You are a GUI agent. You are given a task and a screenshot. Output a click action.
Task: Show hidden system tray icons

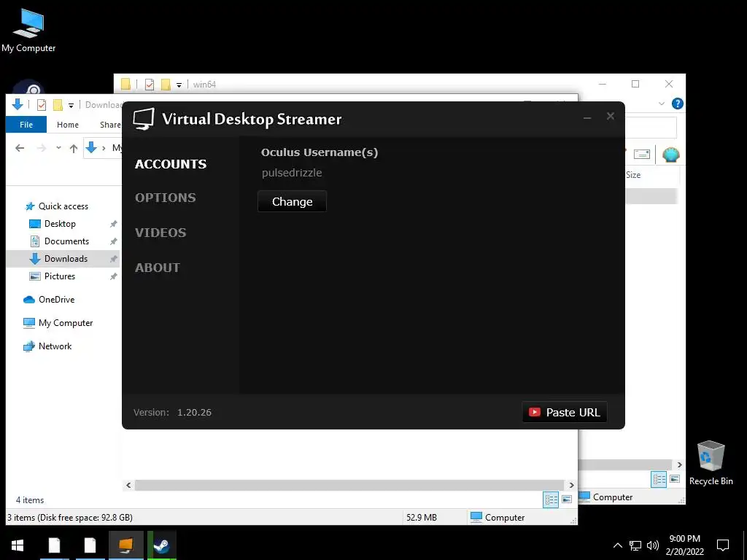click(x=617, y=545)
